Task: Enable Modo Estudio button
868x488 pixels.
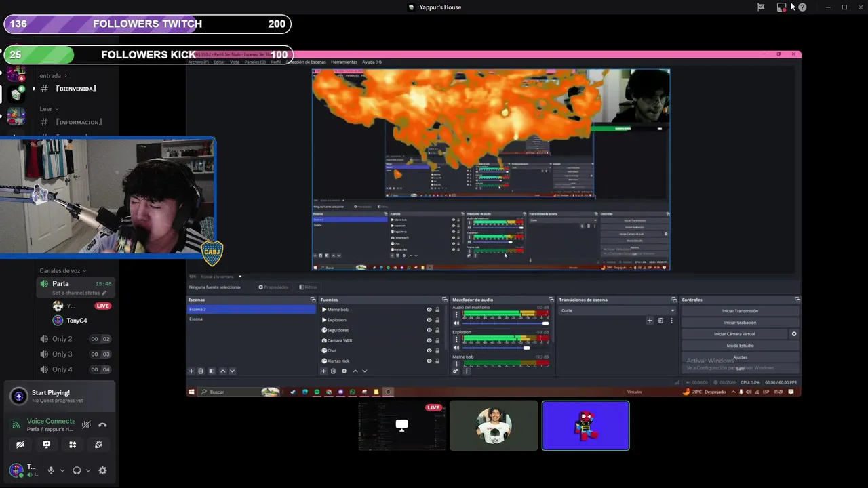Action: click(x=740, y=346)
